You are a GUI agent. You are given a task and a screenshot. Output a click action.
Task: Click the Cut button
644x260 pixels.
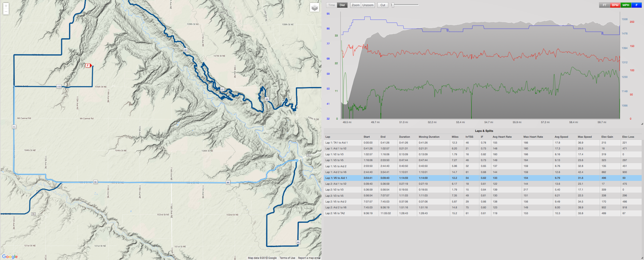(383, 5)
